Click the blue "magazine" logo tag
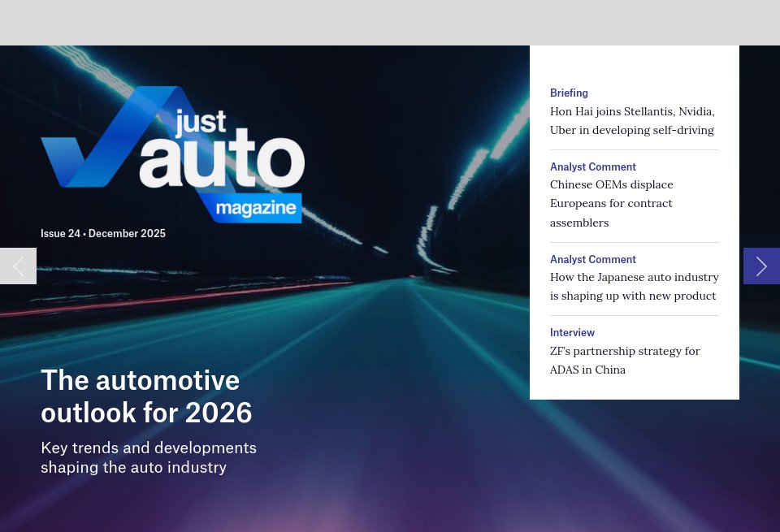This screenshot has width=780, height=532. [256, 209]
